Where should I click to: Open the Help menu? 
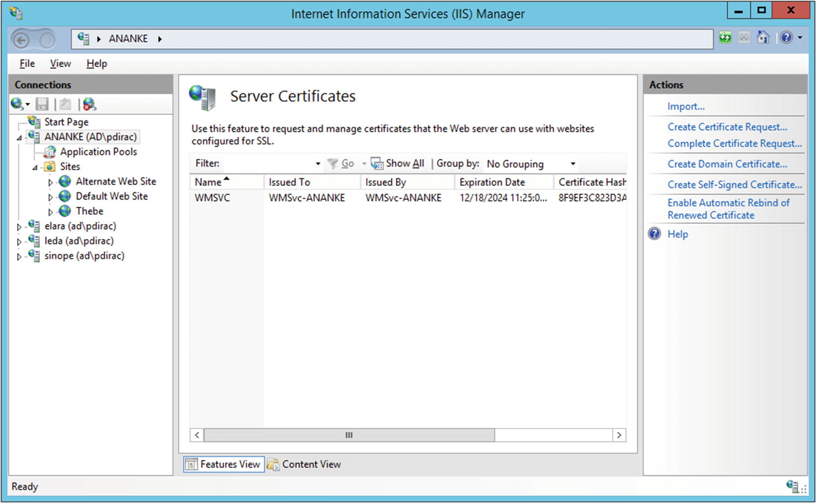(97, 63)
